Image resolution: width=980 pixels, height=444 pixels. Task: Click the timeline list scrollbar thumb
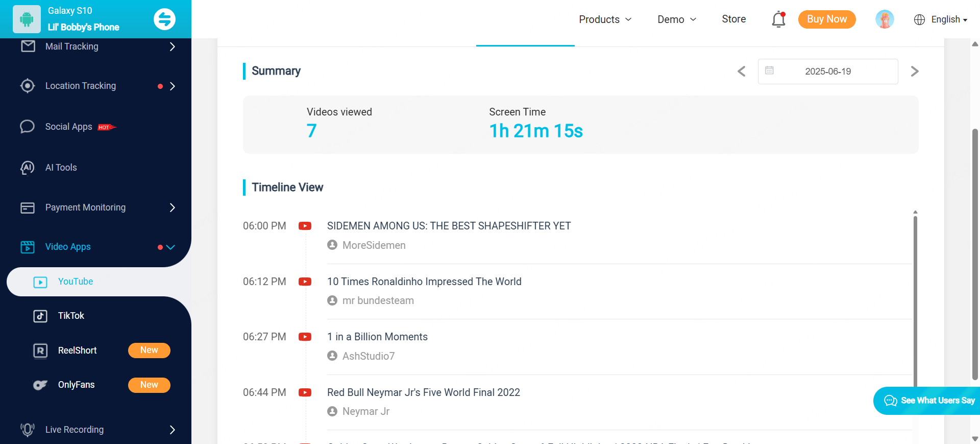coord(915,301)
